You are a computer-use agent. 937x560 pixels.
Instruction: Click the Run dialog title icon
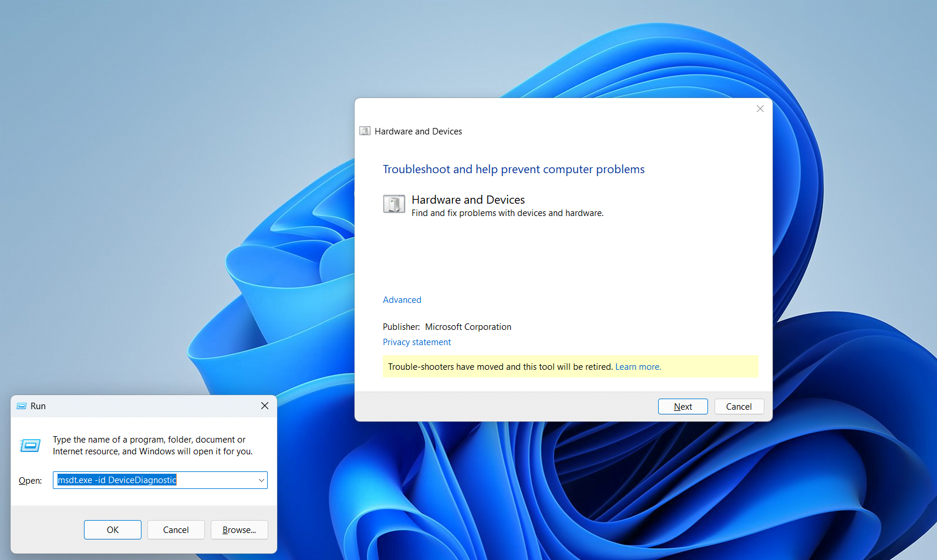[22, 406]
